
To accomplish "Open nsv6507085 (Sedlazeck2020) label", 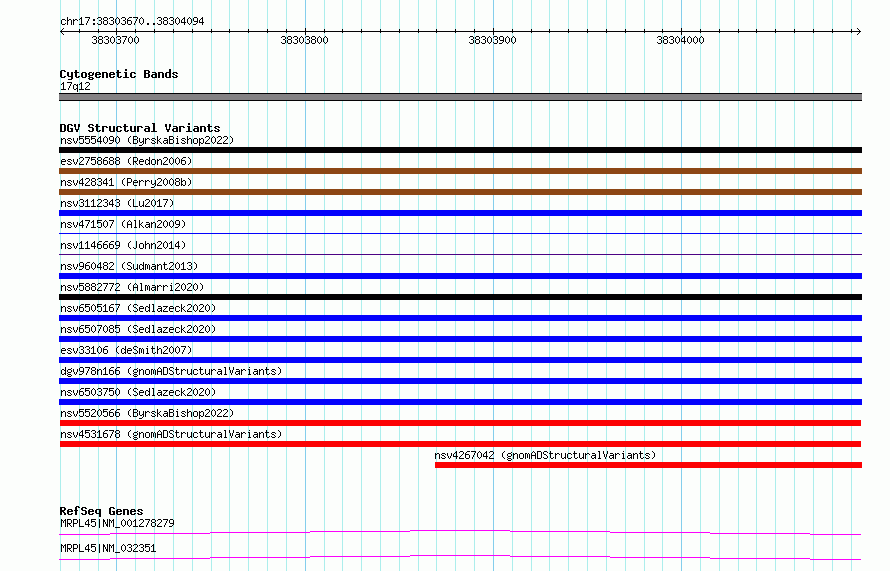I will [138, 329].
